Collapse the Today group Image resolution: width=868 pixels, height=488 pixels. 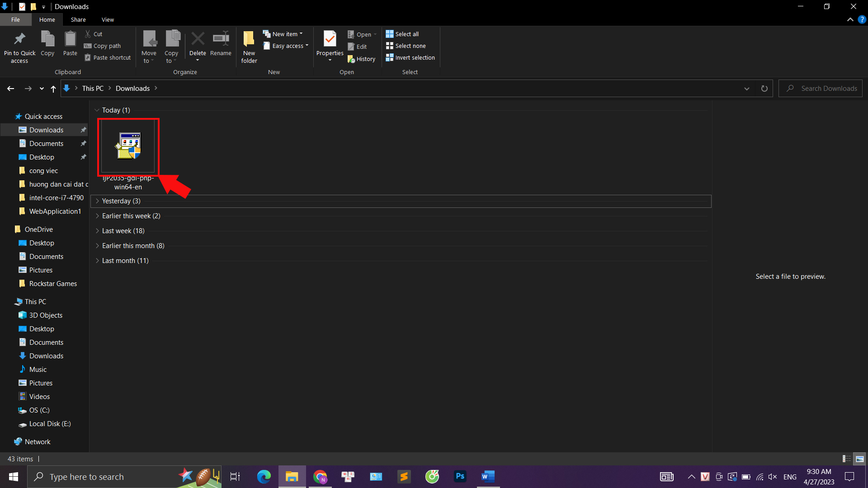[x=97, y=110]
